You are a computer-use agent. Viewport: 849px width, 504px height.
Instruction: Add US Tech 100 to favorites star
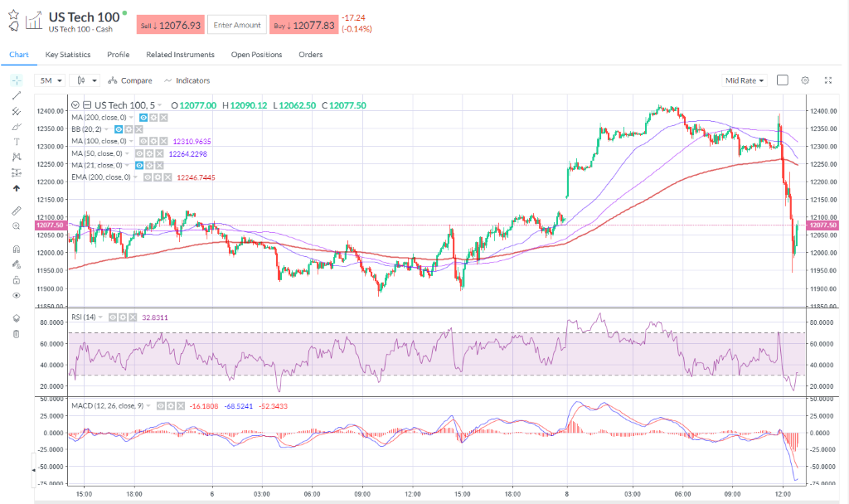[x=12, y=14]
